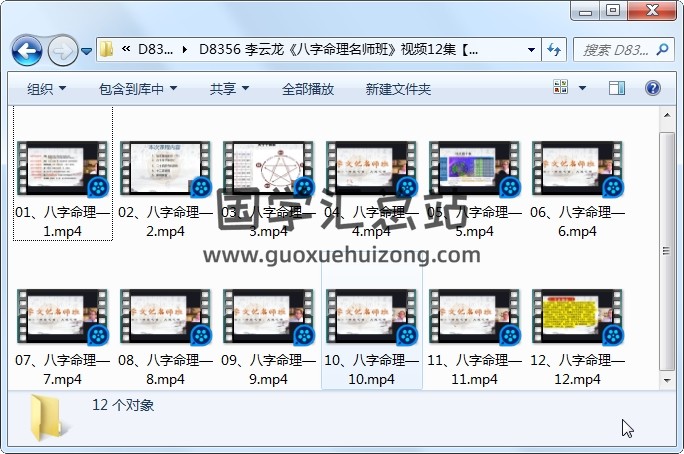Open the 组织 menu
This screenshot has height=454, width=684.
point(46,89)
